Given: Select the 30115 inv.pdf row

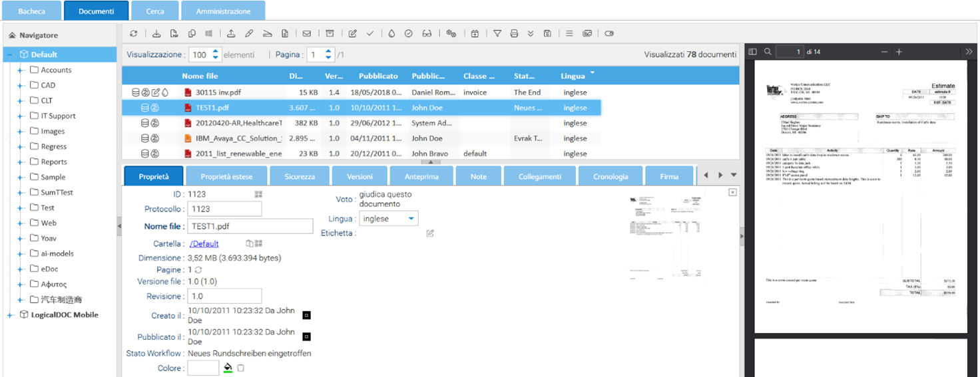Looking at the screenshot, I should pos(362,92).
